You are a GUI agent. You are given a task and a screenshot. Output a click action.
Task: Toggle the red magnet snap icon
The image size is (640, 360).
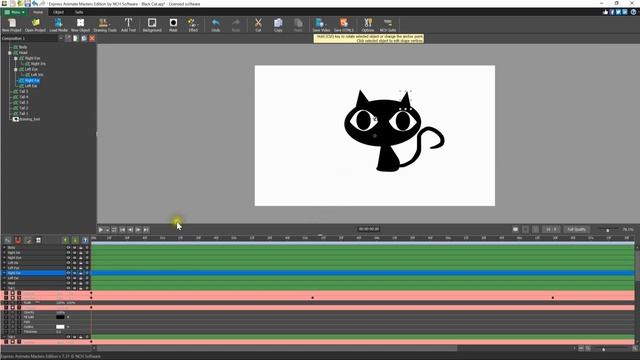18,240
